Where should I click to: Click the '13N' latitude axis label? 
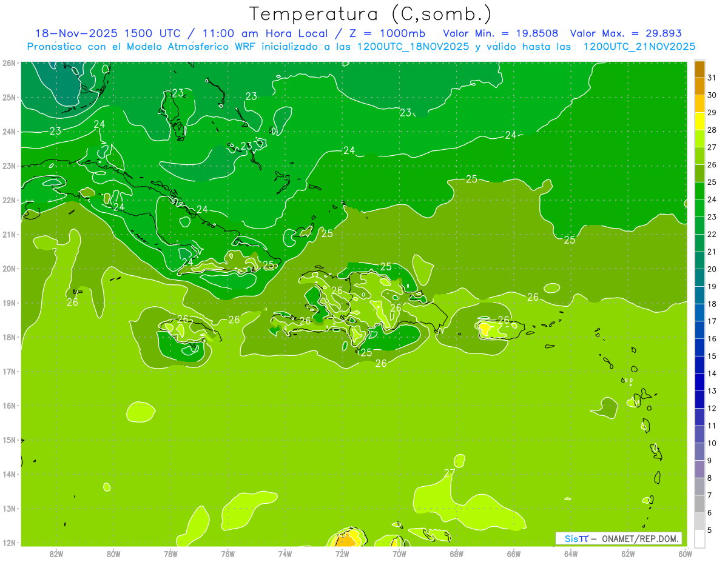(x=8, y=508)
